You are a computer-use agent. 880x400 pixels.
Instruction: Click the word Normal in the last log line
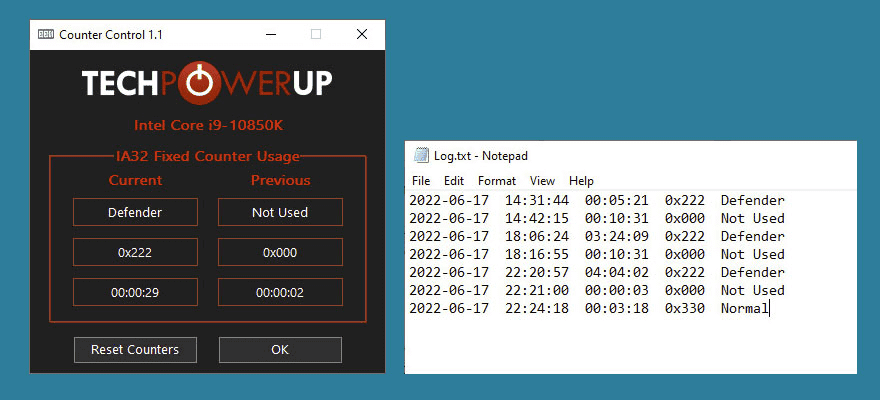click(x=745, y=308)
